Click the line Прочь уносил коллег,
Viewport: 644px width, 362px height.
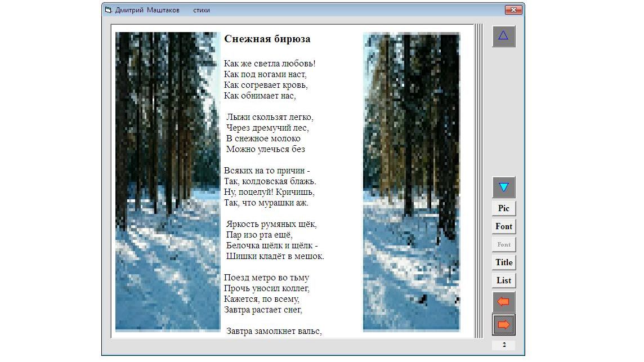coord(267,288)
